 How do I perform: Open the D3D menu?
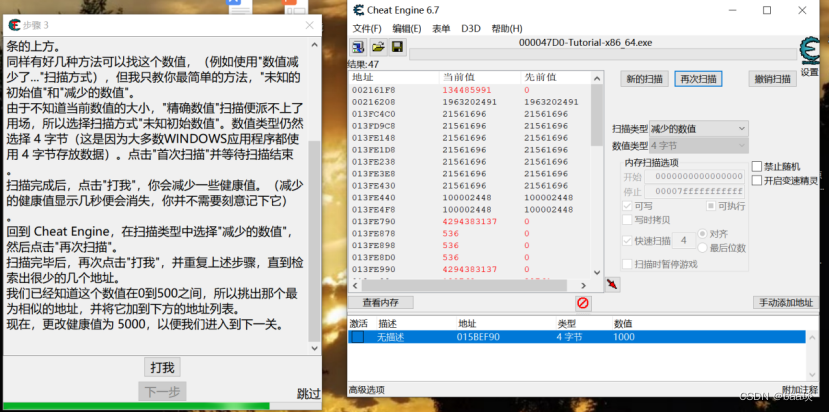(x=471, y=29)
